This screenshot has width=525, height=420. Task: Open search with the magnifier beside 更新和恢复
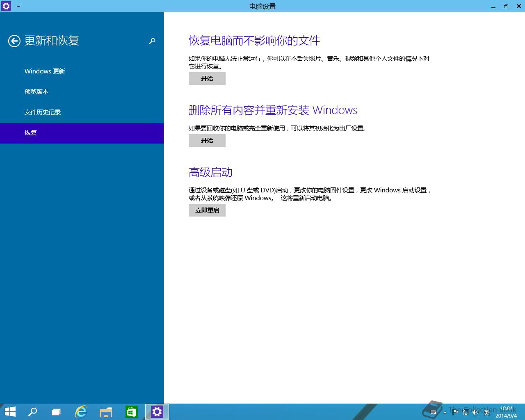pyautogui.click(x=152, y=41)
